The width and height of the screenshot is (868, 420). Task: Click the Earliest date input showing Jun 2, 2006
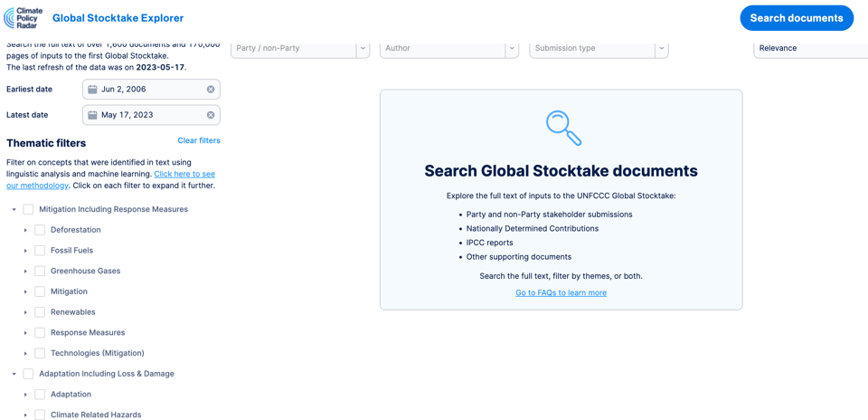point(151,90)
